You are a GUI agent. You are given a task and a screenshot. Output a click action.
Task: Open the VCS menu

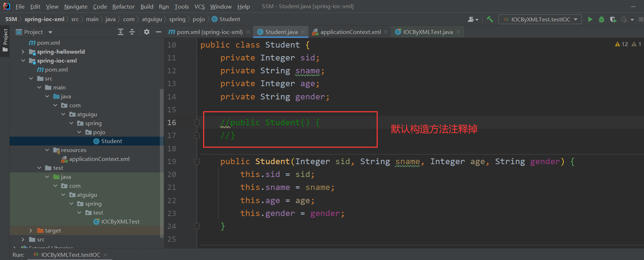200,6
